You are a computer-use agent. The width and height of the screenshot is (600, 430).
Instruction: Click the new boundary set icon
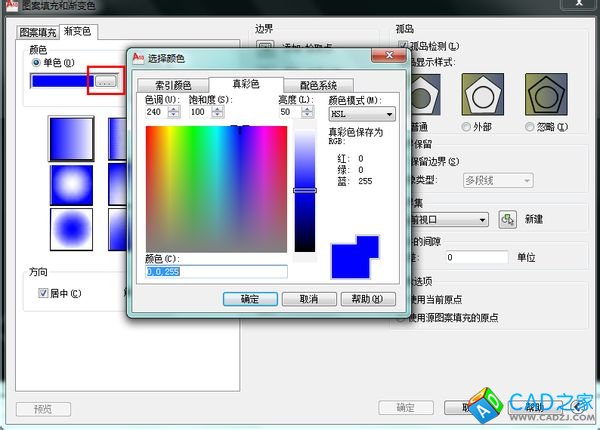point(508,219)
